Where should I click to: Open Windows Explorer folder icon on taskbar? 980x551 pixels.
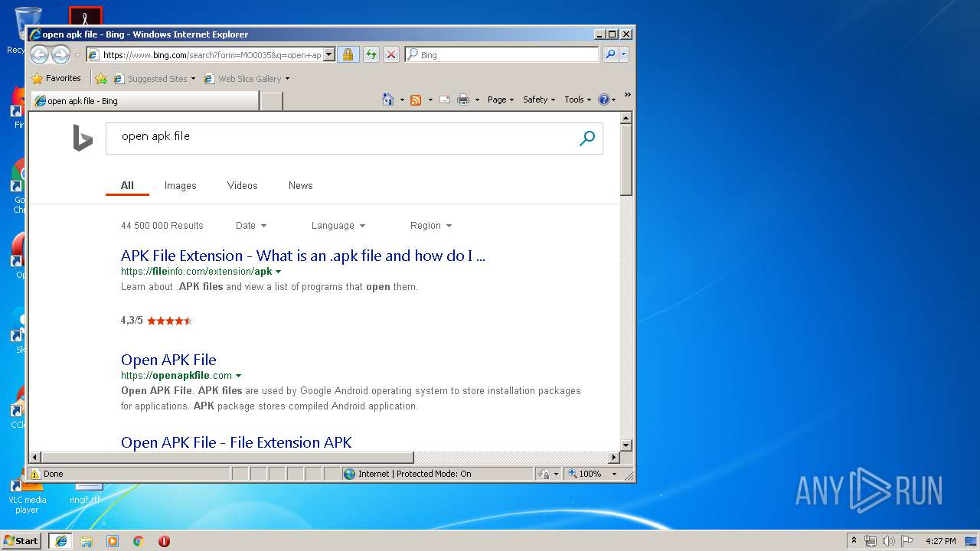click(87, 541)
